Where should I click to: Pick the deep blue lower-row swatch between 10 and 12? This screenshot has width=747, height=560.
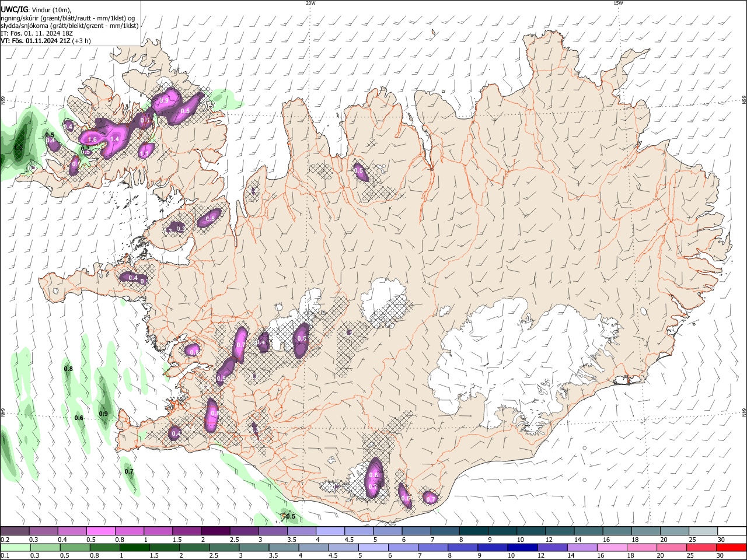(523, 547)
